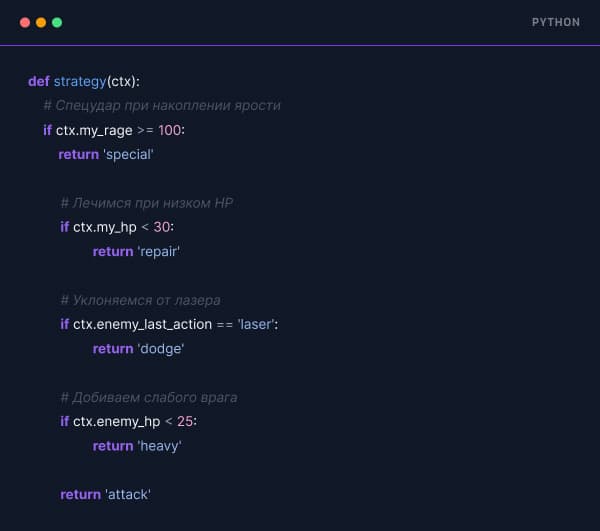Viewport: 600px width, 531px height.
Task: Click the ctx parameter in parentheses
Action: tap(121, 81)
